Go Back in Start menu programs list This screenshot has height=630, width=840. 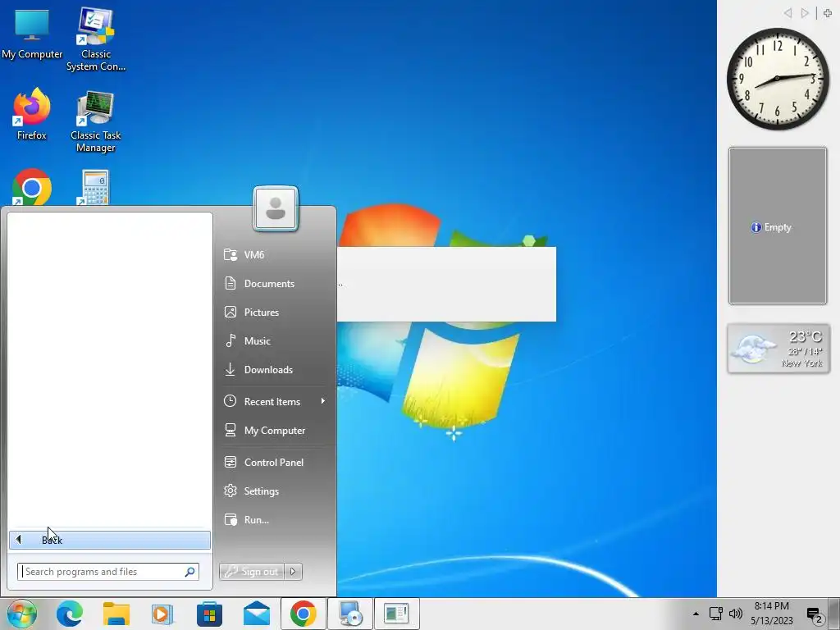110,540
